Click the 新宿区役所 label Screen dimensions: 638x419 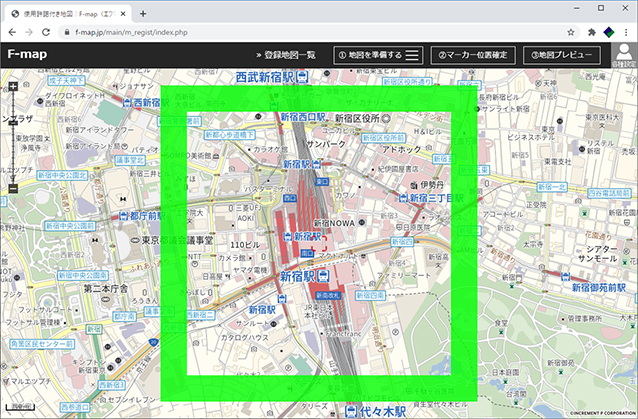357,118
